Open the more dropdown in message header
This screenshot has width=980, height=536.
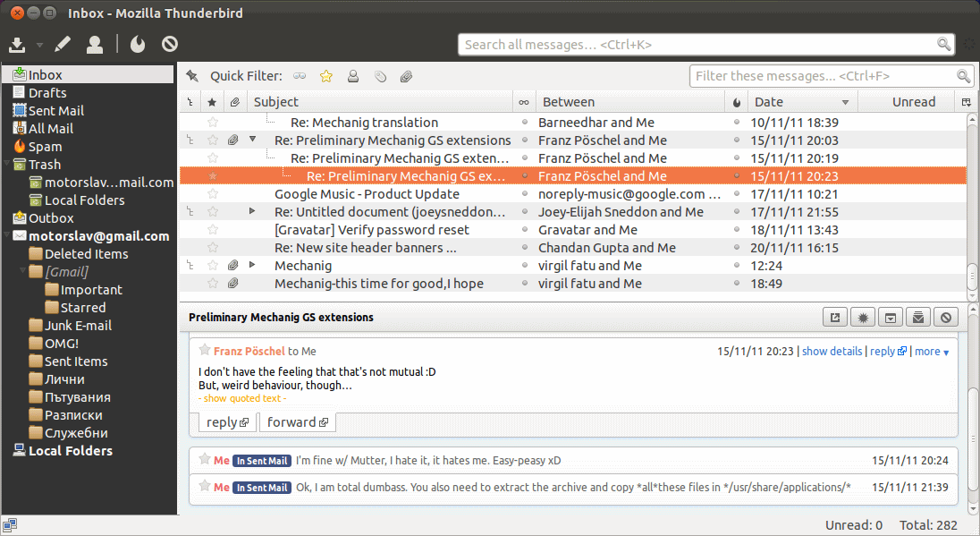point(932,352)
